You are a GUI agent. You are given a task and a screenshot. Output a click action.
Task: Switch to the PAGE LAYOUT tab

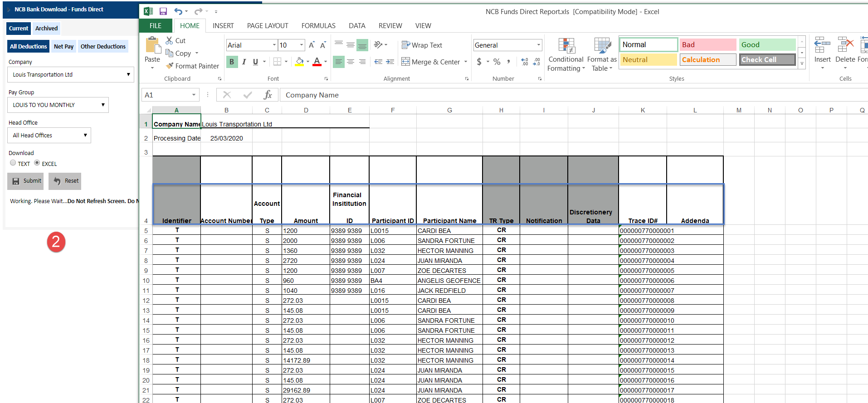click(268, 26)
